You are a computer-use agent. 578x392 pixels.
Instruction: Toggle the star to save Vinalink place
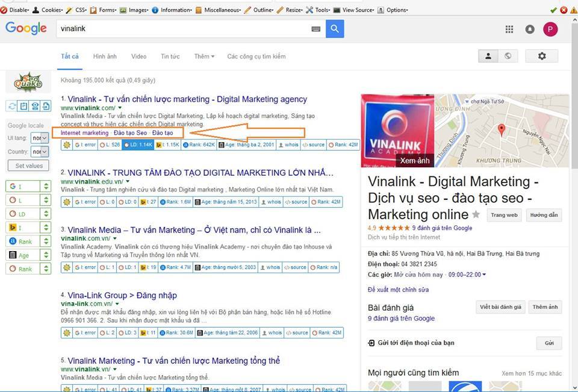[x=476, y=214]
